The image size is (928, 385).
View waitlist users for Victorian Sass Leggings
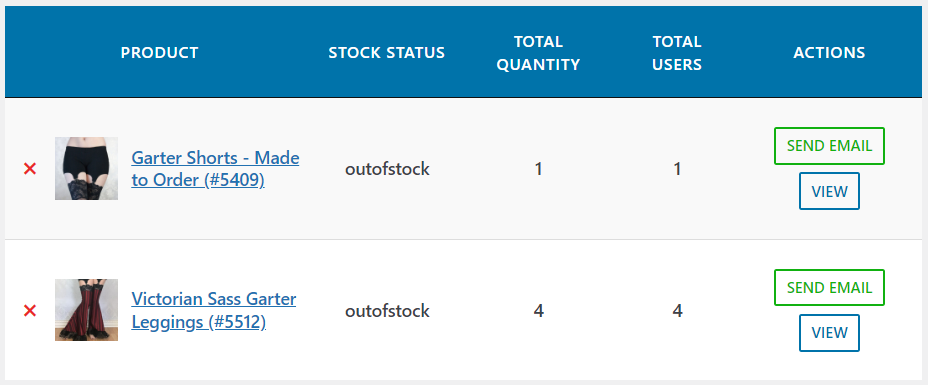(829, 333)
